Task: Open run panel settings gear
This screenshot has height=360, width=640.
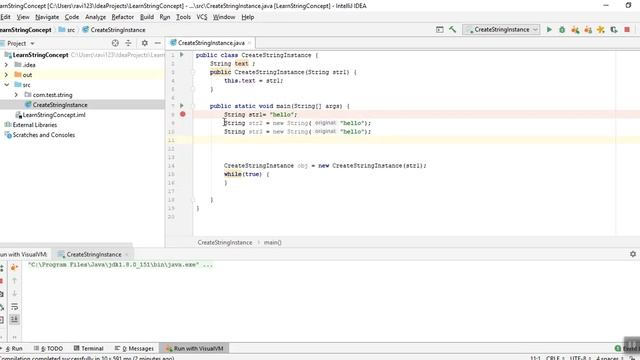Action: [x=633, y=254]
